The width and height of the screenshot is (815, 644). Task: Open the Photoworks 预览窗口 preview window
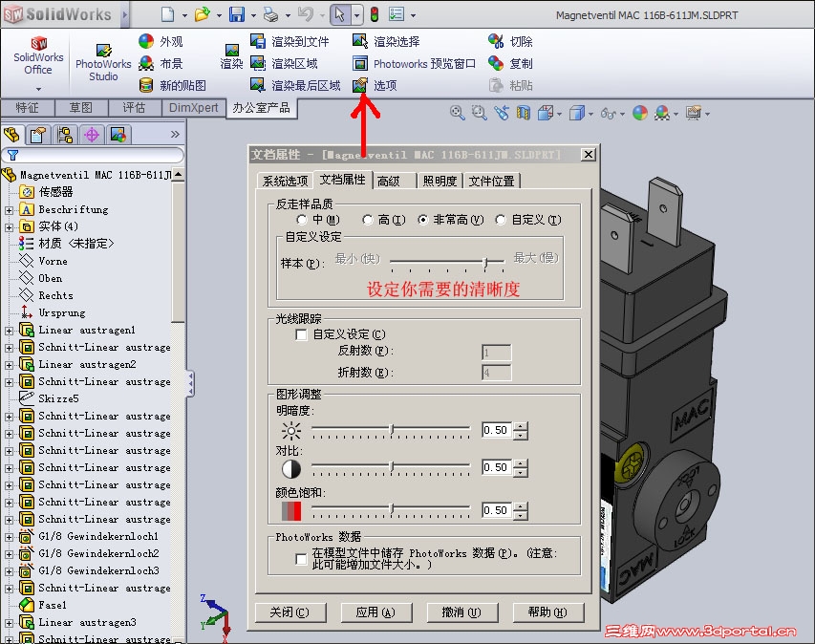(x=414, y=63)
